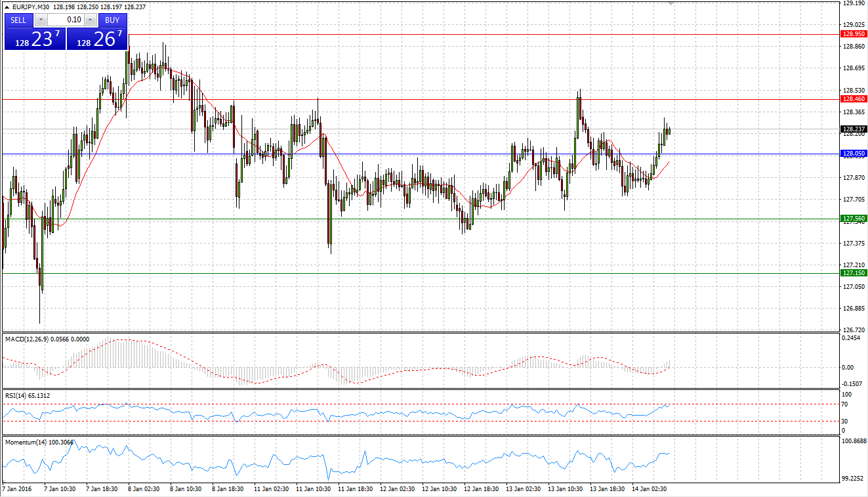The width and height of the screenshot is (868, 497).
Task: Click the 14 Jan 02:30 time label
Action: point(648,489)
